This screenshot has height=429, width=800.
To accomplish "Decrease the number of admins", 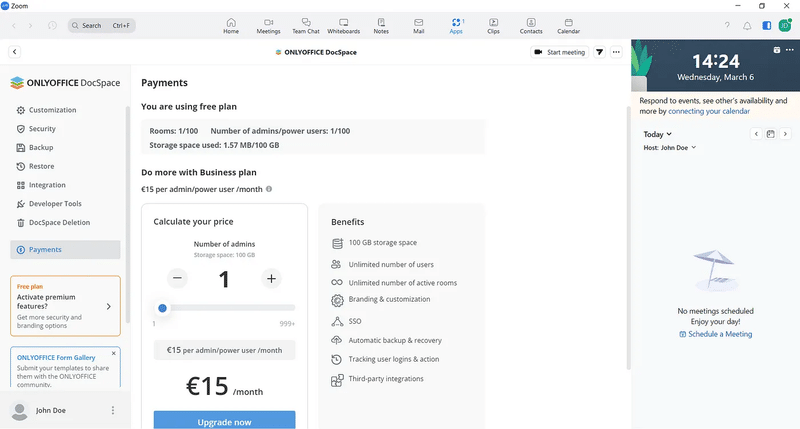I will 177,278.
